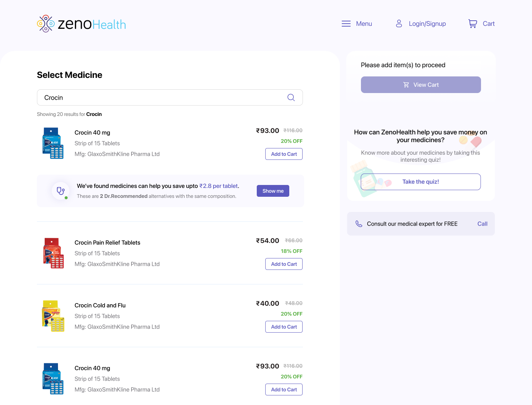Click Show me alternatives button
The width and height of the screenshot is (532, 405).
tap(273, 191)
